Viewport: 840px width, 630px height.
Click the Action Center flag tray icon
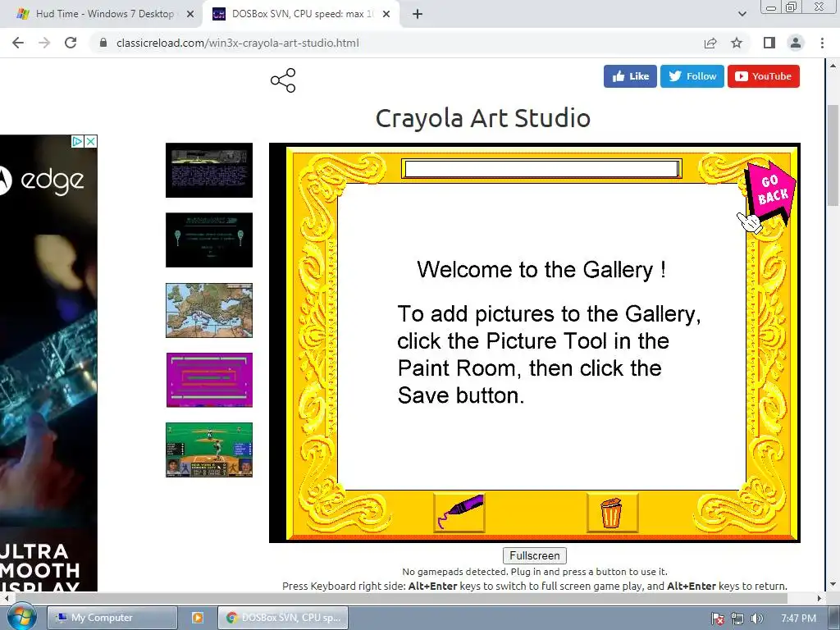[717, 619]
